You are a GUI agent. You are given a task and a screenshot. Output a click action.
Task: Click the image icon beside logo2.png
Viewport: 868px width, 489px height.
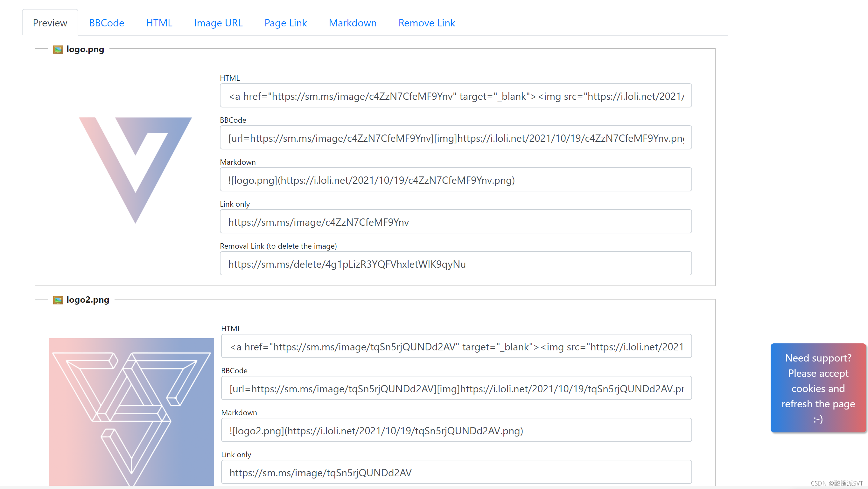click(x=58, y=300)
